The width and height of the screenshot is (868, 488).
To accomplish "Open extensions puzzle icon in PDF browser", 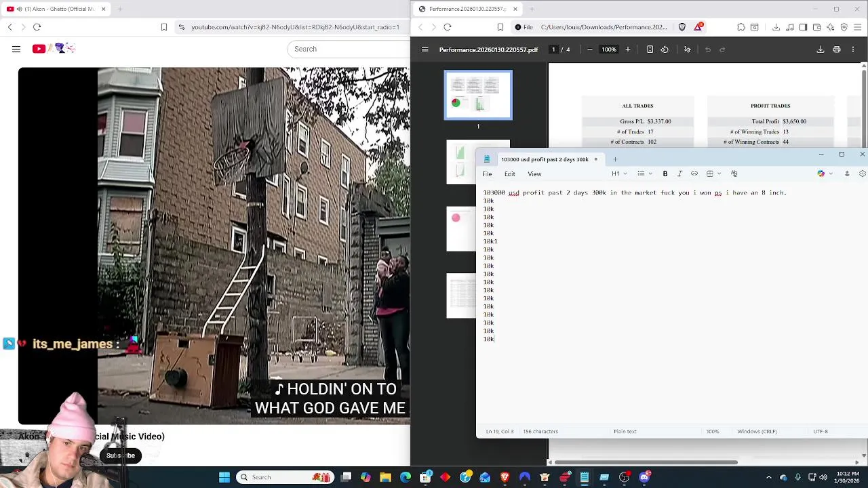I will tap(741, 27).
